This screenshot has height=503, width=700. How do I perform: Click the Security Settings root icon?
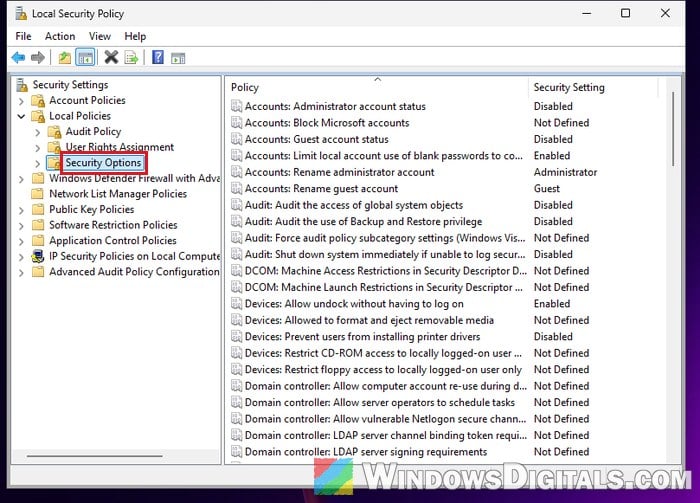click(22, 84)
